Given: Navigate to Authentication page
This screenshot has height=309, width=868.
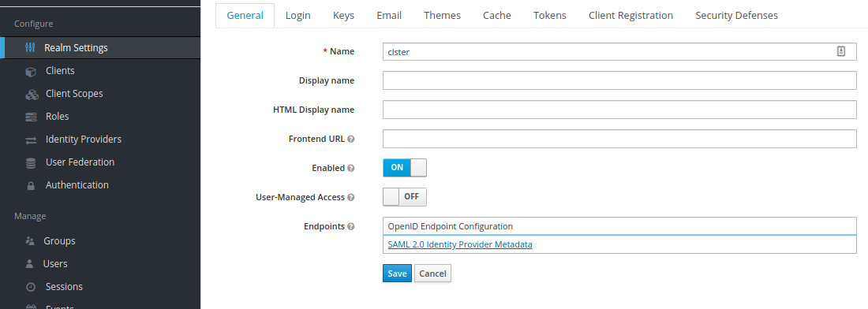Looking at the screenshot, I should (77, 185).
